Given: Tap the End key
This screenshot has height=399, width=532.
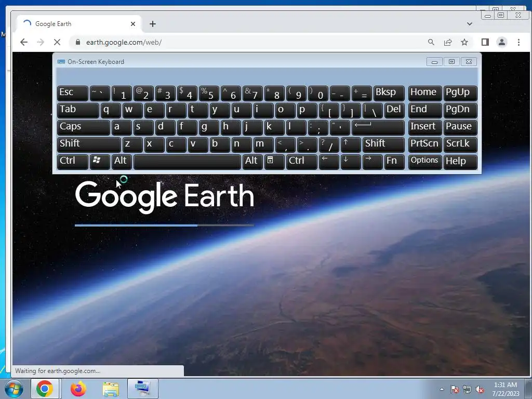Looking at the screenshot, I should [425, 110].
